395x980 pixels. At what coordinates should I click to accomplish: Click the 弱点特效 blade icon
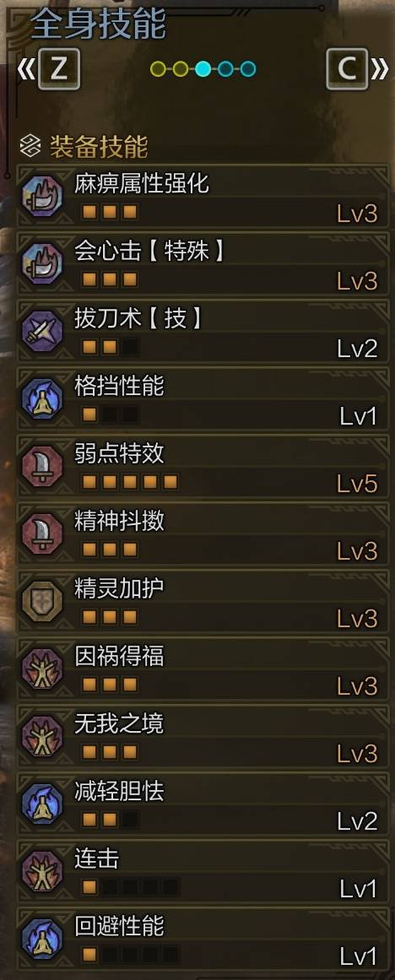point(42,466)
